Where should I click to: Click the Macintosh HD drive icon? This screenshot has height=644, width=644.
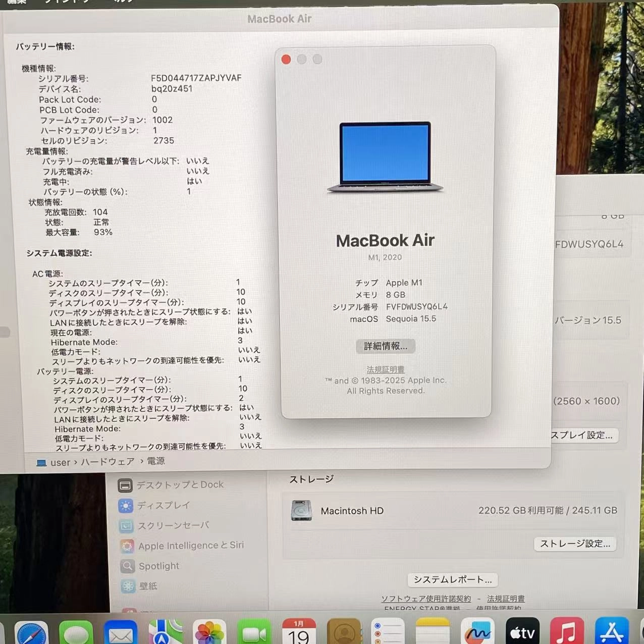pos(301,511)
